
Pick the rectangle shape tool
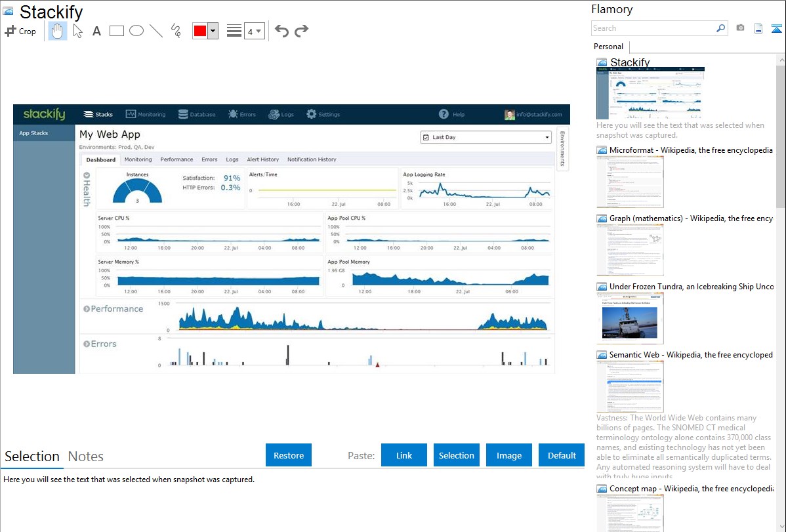(116, 31)
